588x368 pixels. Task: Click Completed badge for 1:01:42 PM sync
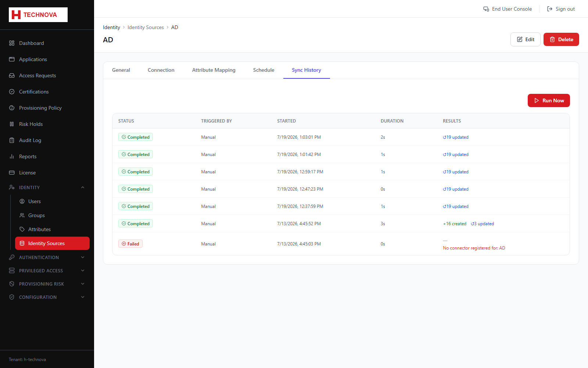136,155
